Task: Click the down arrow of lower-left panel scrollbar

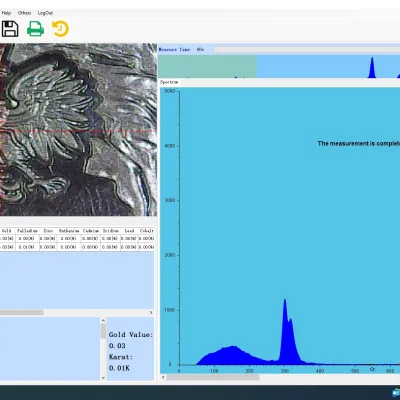Action: (x=103, y=378)
